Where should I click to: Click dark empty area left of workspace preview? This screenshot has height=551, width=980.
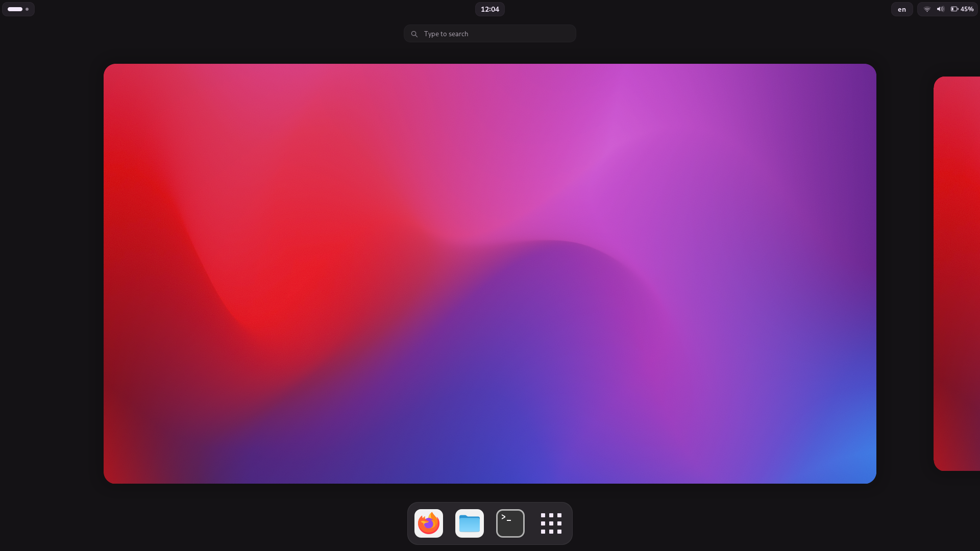tap(51, 273)
